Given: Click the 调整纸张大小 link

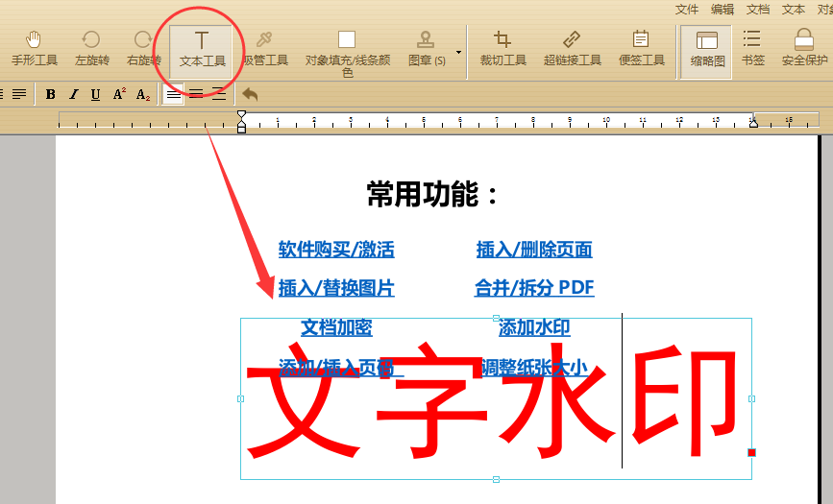Looking at the screenshot, I should tap(534, 367).
